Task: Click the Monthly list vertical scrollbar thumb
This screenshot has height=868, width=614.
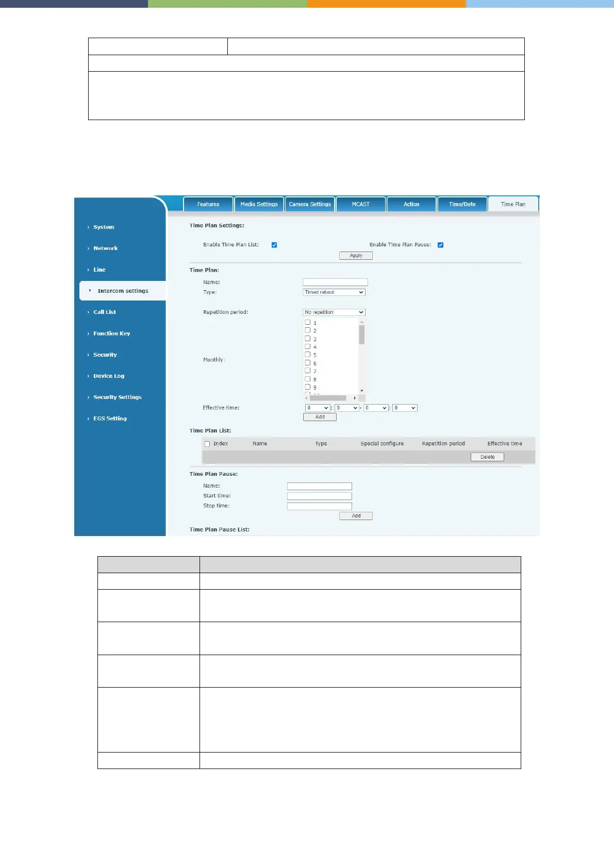Action: [362, 335]
